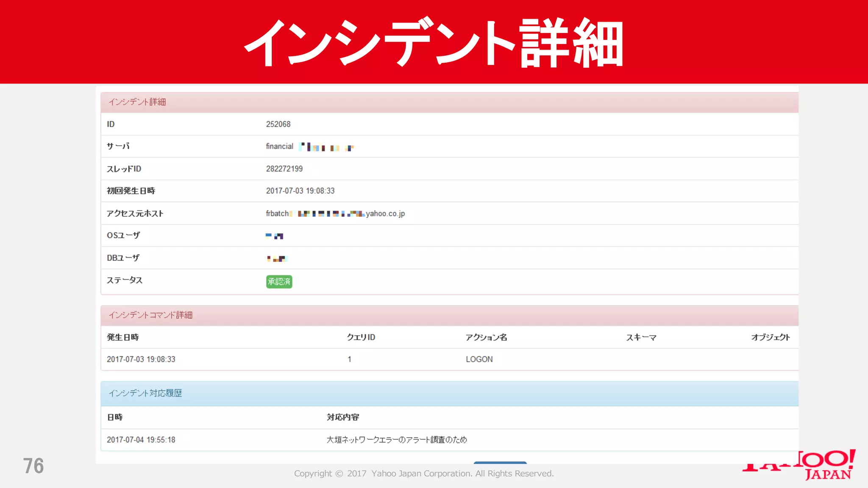The width and height of the screenshot is (868, 488).
Task: Click the green 承認済 status badge
Action: pos(279,282)
